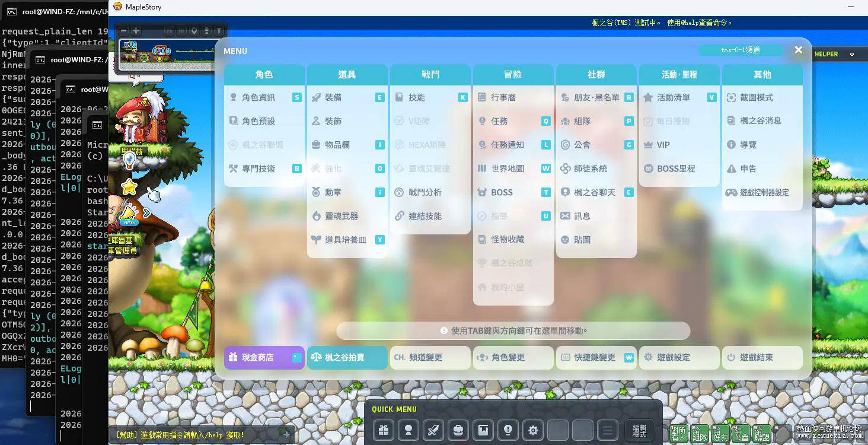
Task: Open 勳章 in the menu
Action: pyautogui.click(x=347, y=192)
